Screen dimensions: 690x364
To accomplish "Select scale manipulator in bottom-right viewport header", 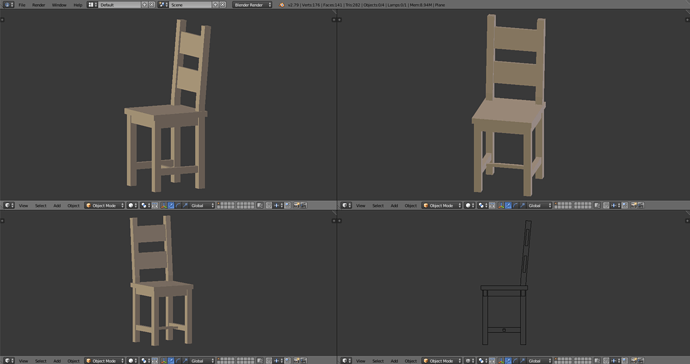I will [523, 360].
